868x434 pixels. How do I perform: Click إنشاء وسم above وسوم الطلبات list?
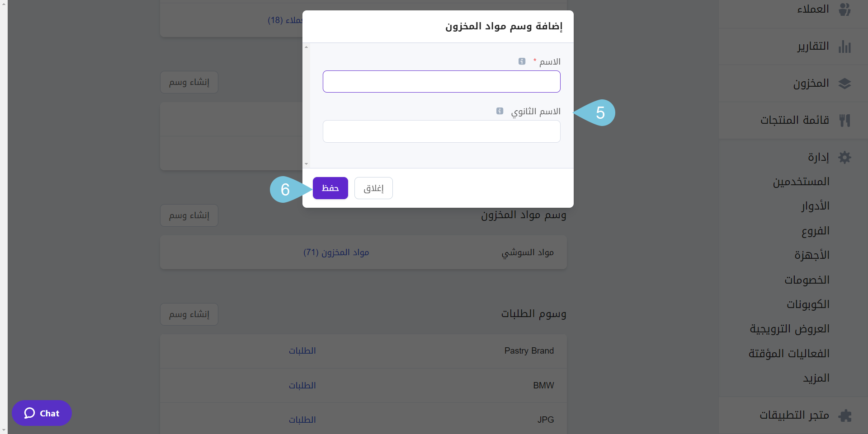pos(189,314)
